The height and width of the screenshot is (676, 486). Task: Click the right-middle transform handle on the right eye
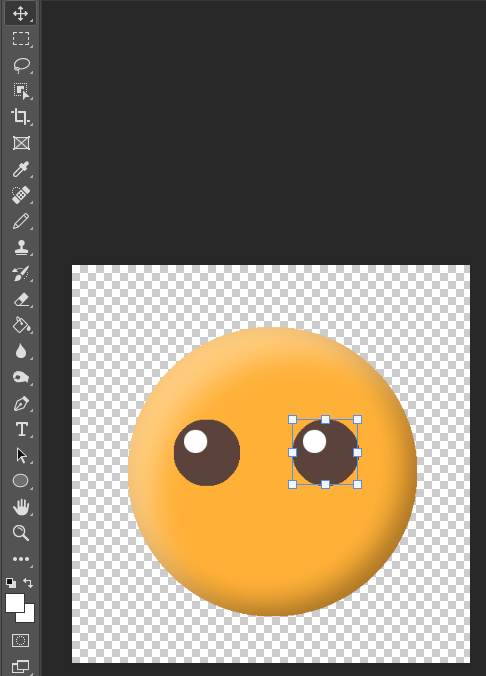pos(357,452)
